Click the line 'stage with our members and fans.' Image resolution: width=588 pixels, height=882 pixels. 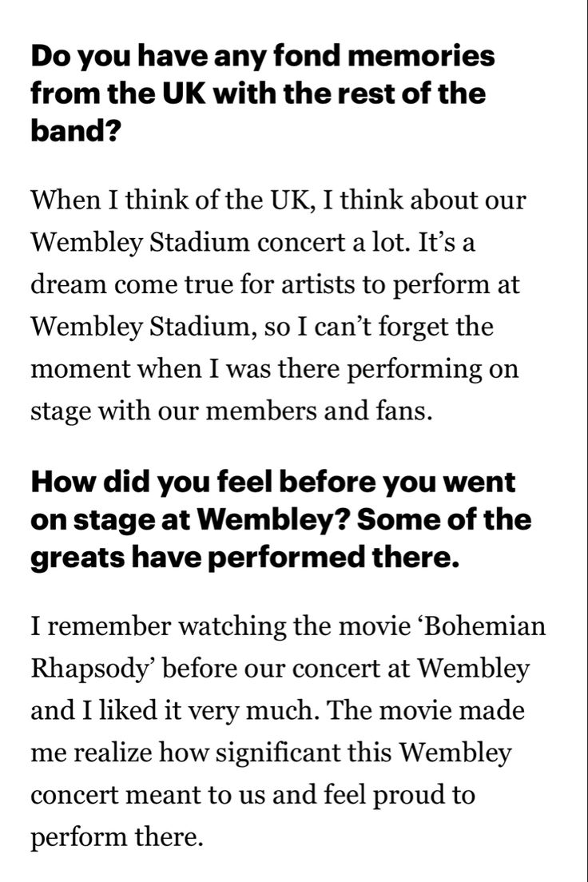point(232,411)
